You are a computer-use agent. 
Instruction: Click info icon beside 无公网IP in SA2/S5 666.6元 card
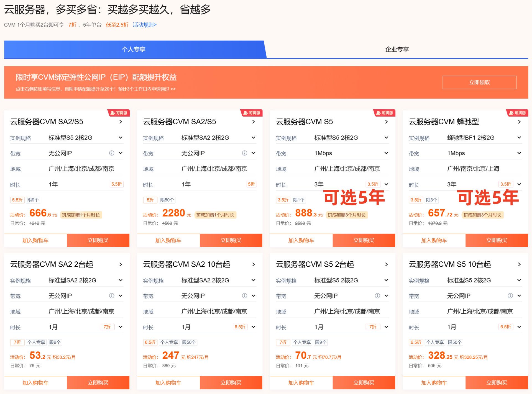(x=112, y=153)
